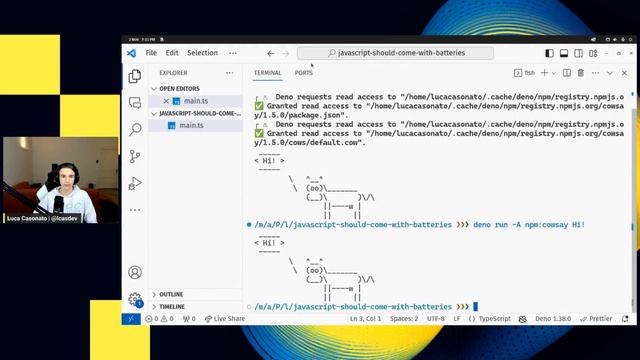Open the Source Control view icon
640x360 pixels.
pos(135,156)
